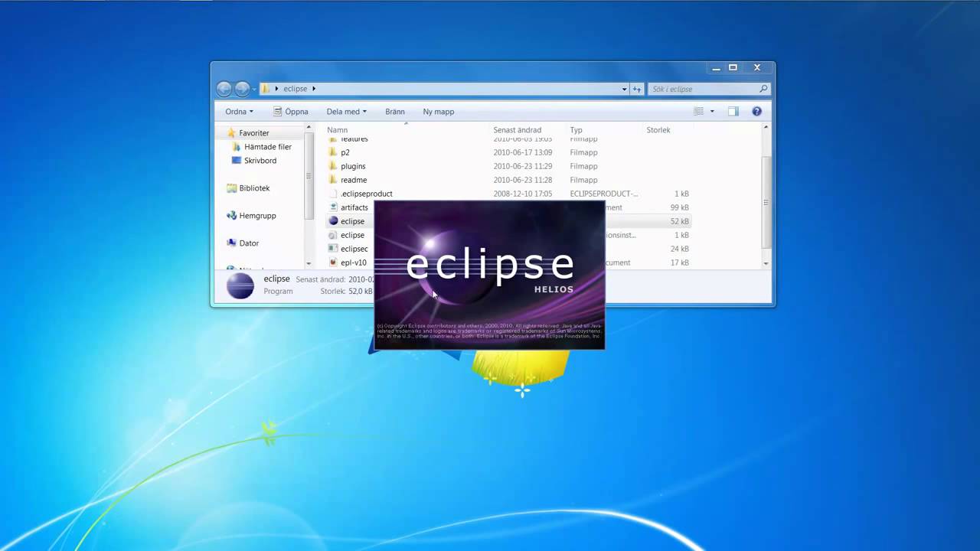Click the refresh icon beside the address bar
The width and height of the screenshot is (980, 551).
pos(637,89)
